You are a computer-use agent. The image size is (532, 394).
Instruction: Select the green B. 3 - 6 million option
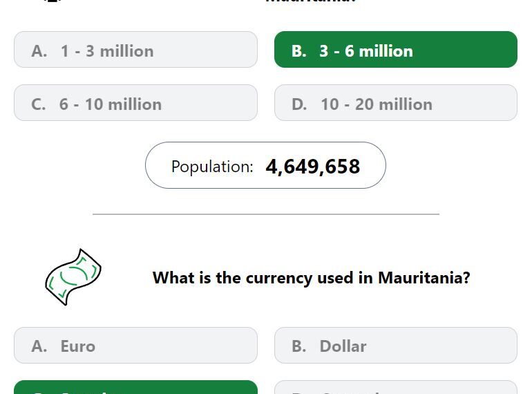[x=396, y=50]
